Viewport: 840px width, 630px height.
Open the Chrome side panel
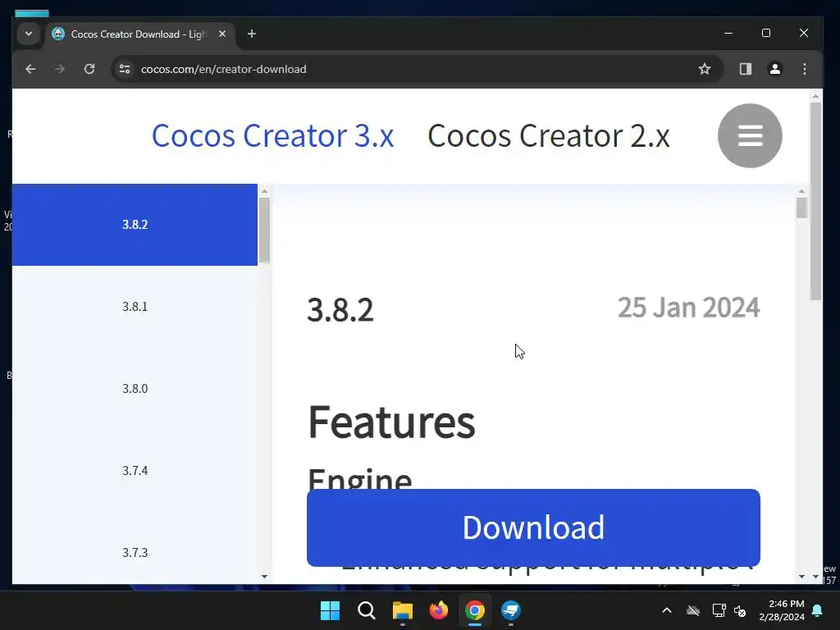(745, 69)
